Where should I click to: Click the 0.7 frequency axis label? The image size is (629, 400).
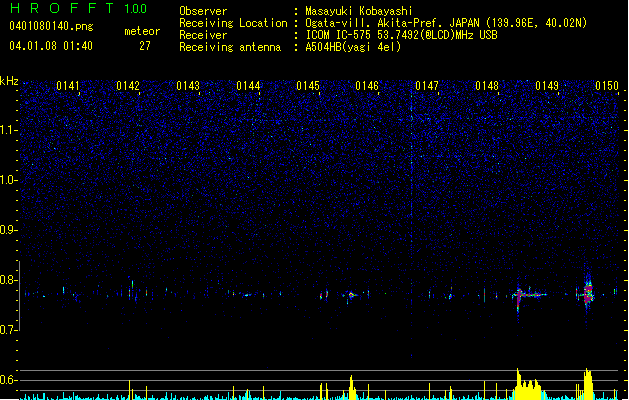[9, 330]
